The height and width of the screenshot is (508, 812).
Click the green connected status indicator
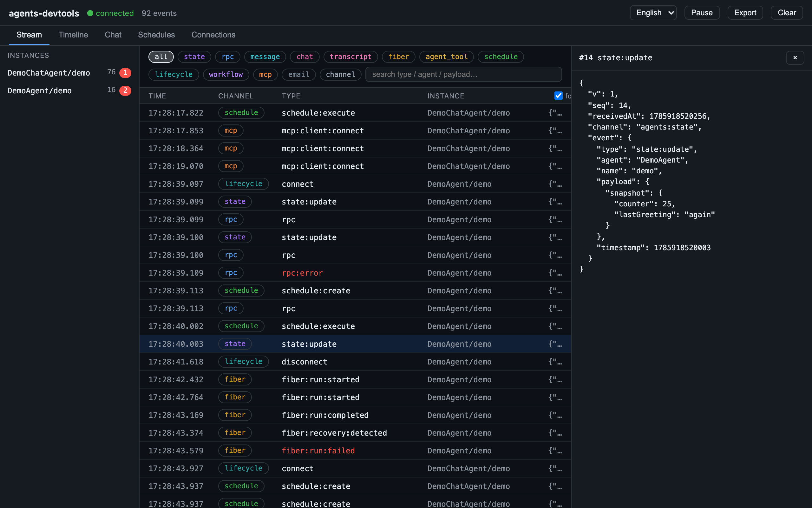pos(110,13)
